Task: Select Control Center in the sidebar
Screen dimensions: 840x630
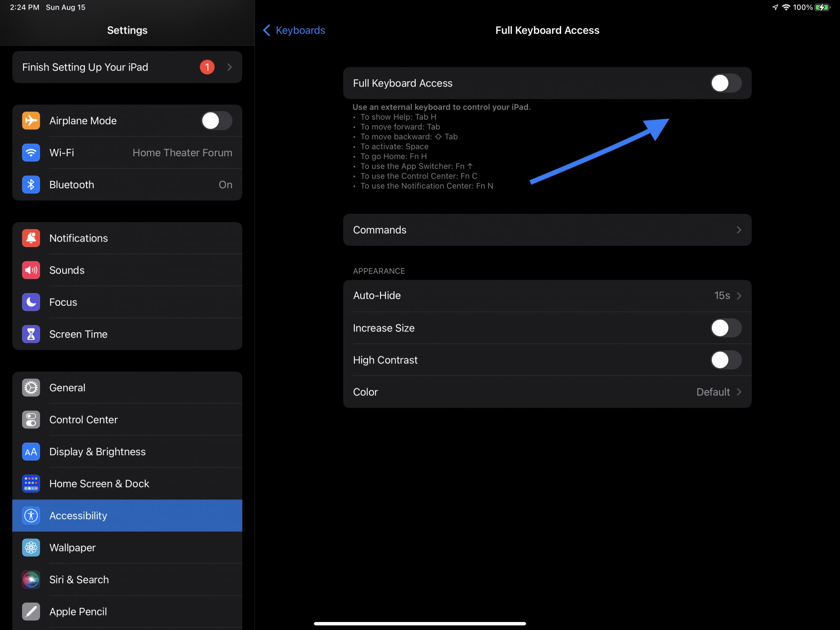Action: point(127,420)
